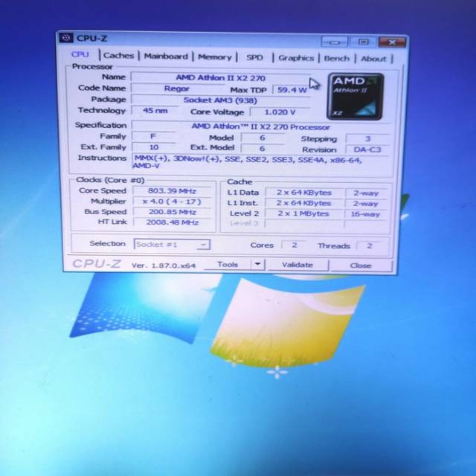Select the CPU tab

80,55
